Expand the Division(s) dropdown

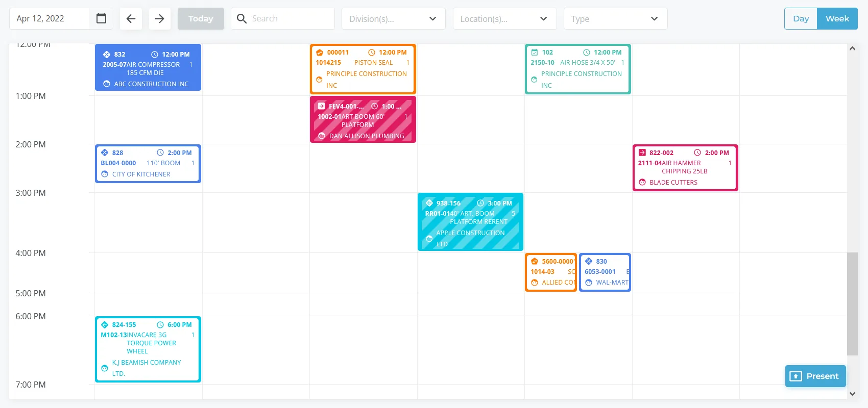point(393,19)
